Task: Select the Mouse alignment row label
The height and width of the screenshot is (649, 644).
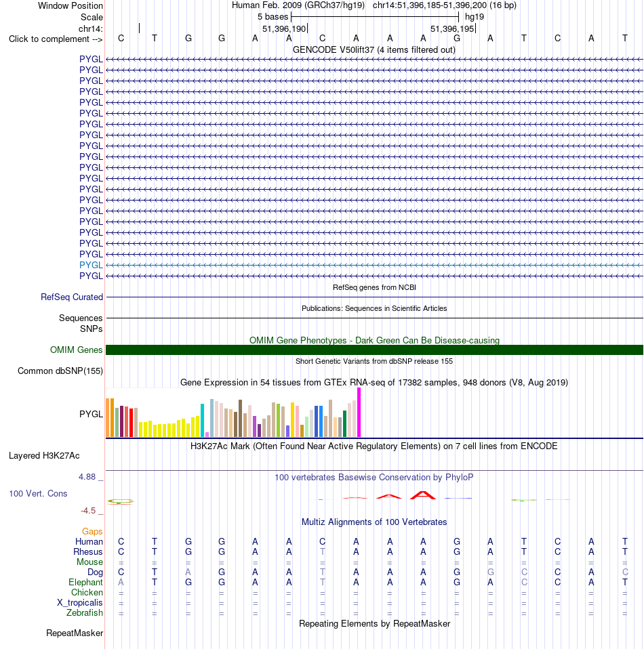Action: point(89,562)
